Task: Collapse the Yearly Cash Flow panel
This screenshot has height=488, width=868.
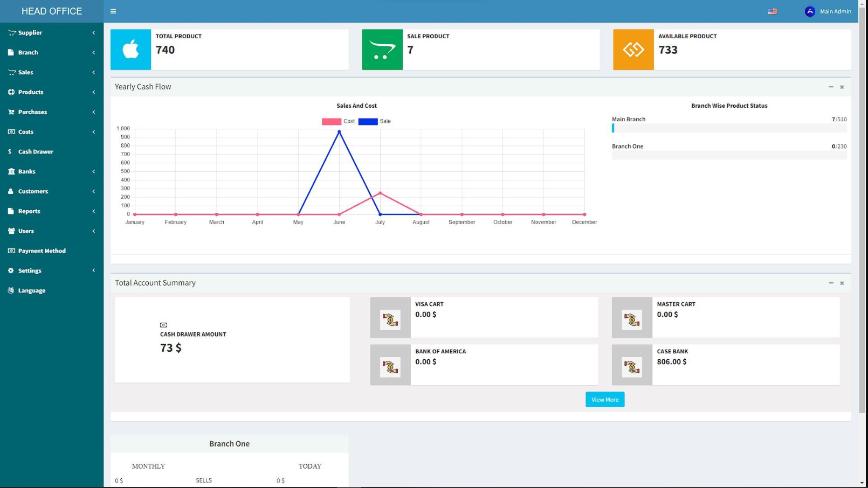Action: point(831,87)
